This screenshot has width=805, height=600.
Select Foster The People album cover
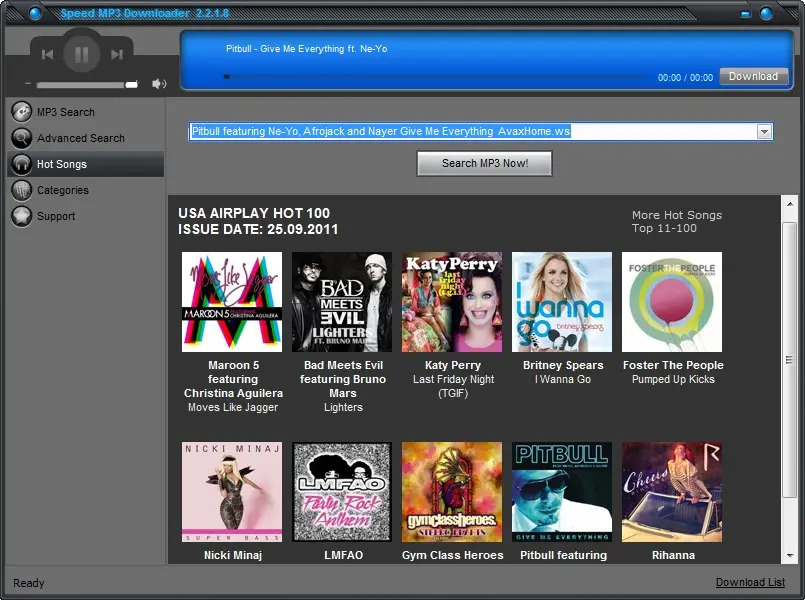[672, 302]
